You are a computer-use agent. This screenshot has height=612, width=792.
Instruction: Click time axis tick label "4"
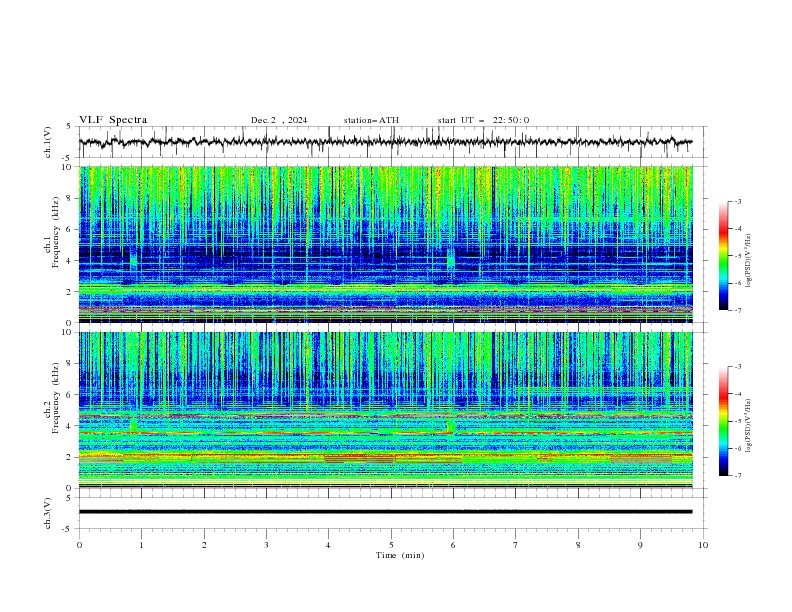[329, 545]
